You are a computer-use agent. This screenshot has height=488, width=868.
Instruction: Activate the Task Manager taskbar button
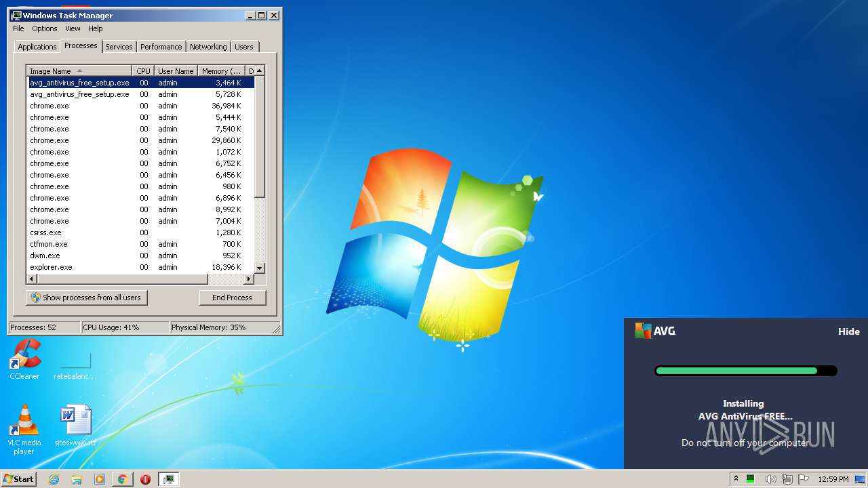(169, 479)
